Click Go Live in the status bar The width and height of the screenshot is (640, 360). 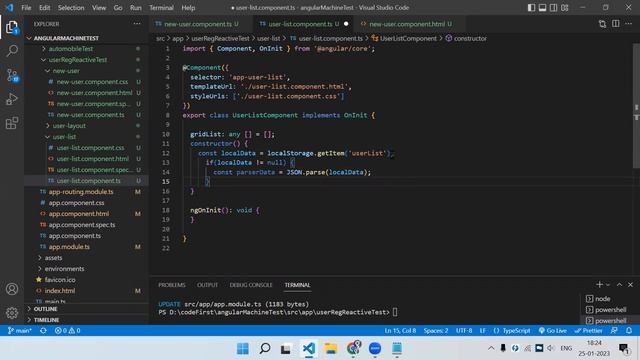553,331
